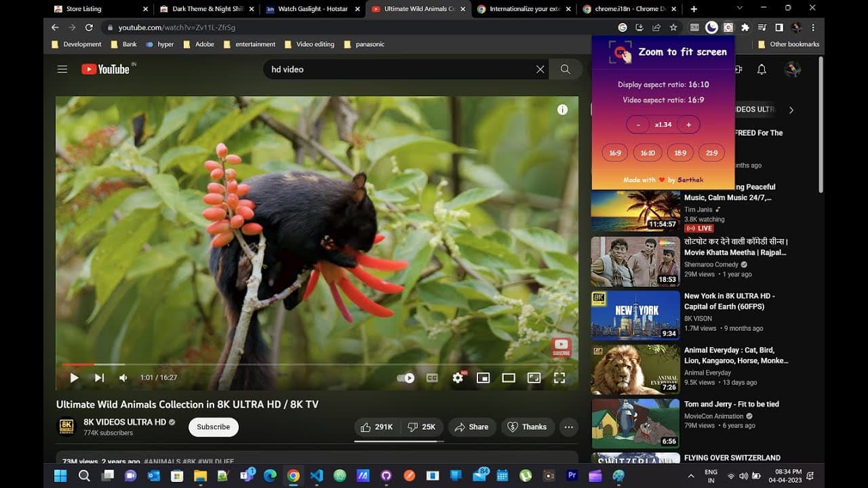Select the 21:9 aspect ratio preset
The height and width of the screenshot is (488, 868).
712,153
